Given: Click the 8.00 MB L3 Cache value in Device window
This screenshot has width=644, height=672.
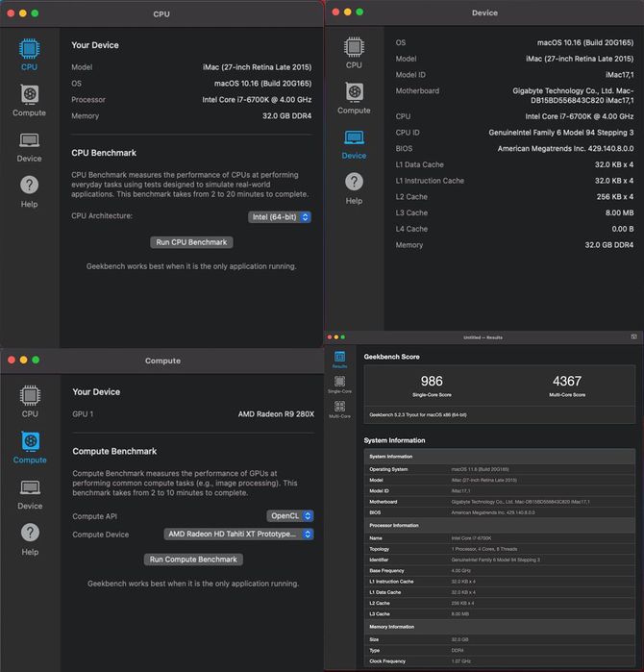Looking at the screenshot, I should point(620,212).
